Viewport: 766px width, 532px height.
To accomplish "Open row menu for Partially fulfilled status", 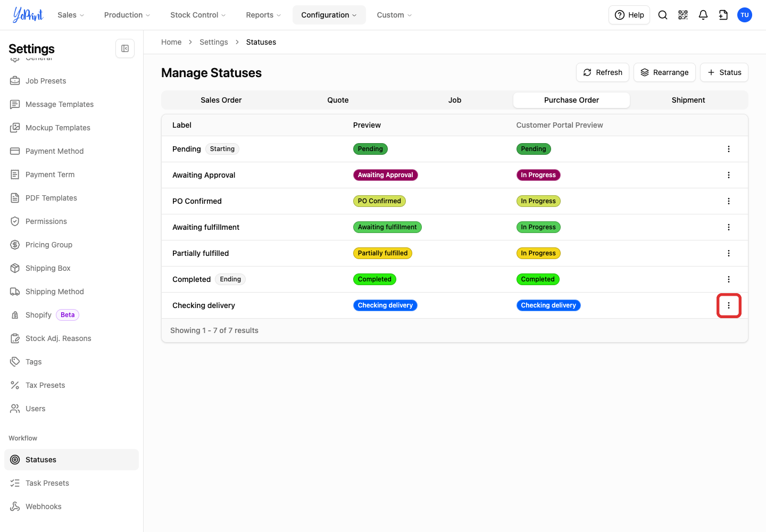I will point(729,253).
